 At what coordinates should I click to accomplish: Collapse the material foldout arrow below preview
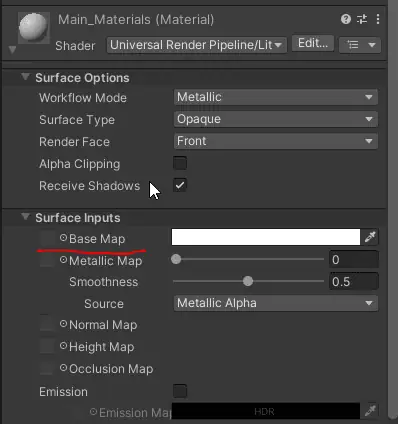[x=12, y=50]
